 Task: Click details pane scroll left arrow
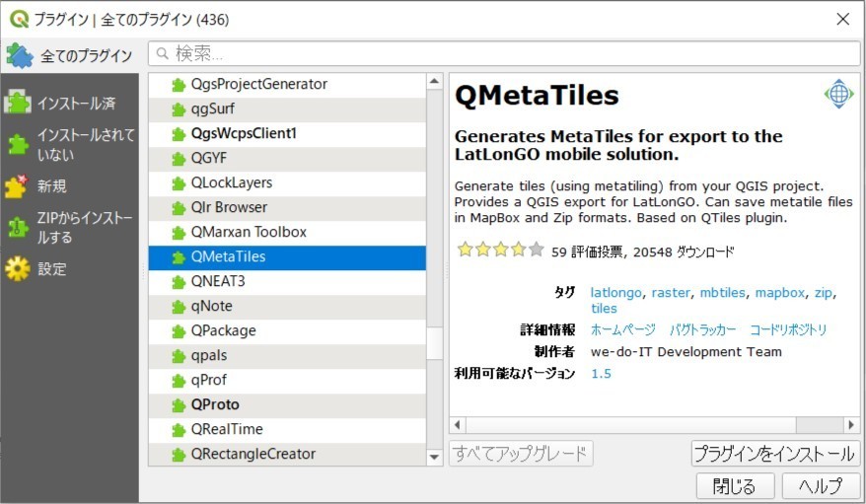point(458,424)
